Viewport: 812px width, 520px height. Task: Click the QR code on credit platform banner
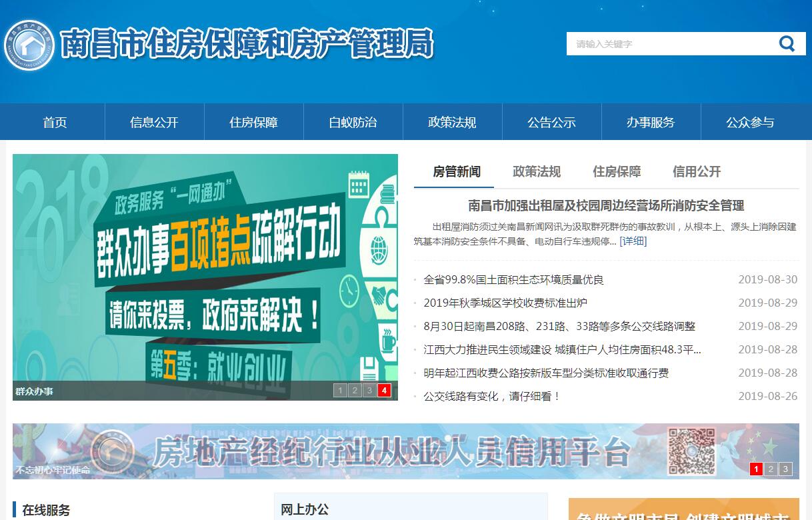coord(691,451)
